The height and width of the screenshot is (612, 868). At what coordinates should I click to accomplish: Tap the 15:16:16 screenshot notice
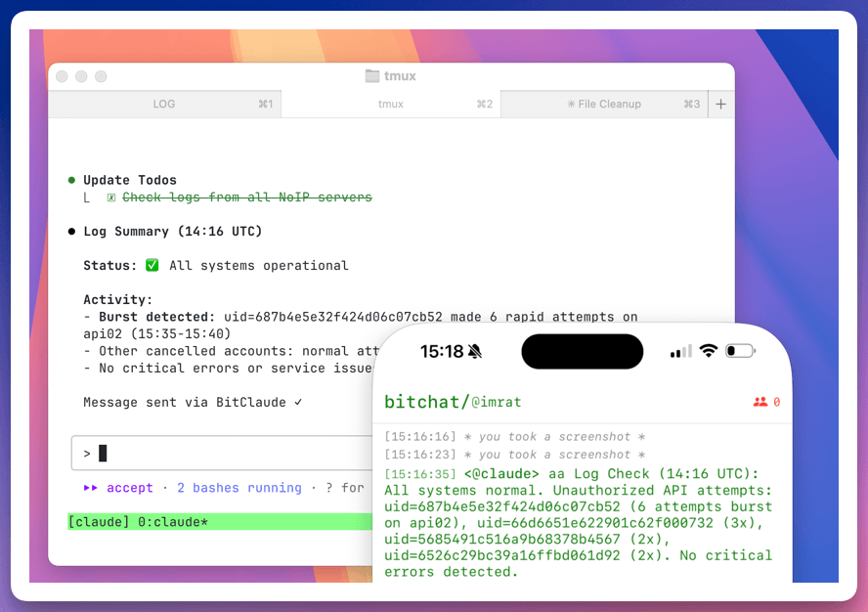tap(515, 437)
